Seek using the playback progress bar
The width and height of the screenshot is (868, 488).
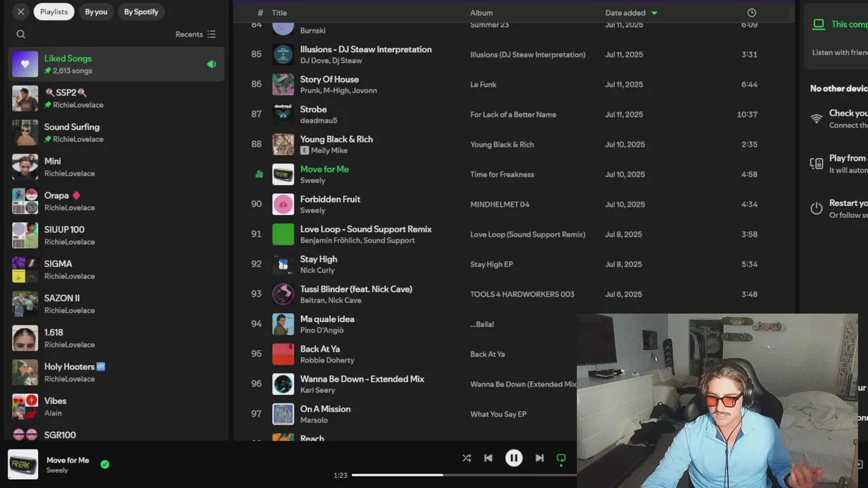coord(464,475)
